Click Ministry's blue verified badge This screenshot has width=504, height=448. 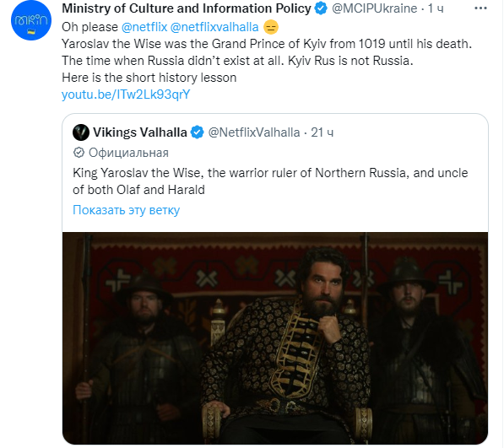click(x=321, y=8)
